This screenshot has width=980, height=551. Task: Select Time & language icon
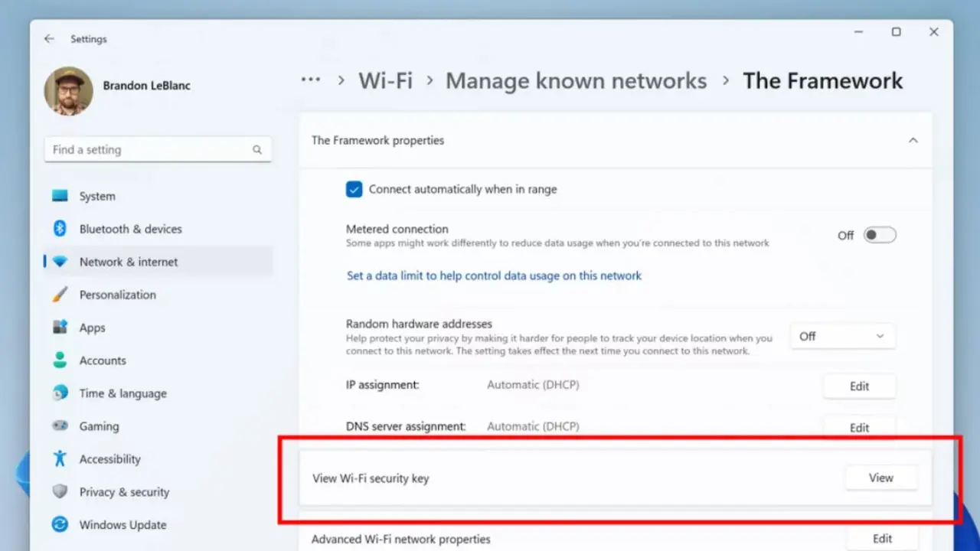(60, 393)
